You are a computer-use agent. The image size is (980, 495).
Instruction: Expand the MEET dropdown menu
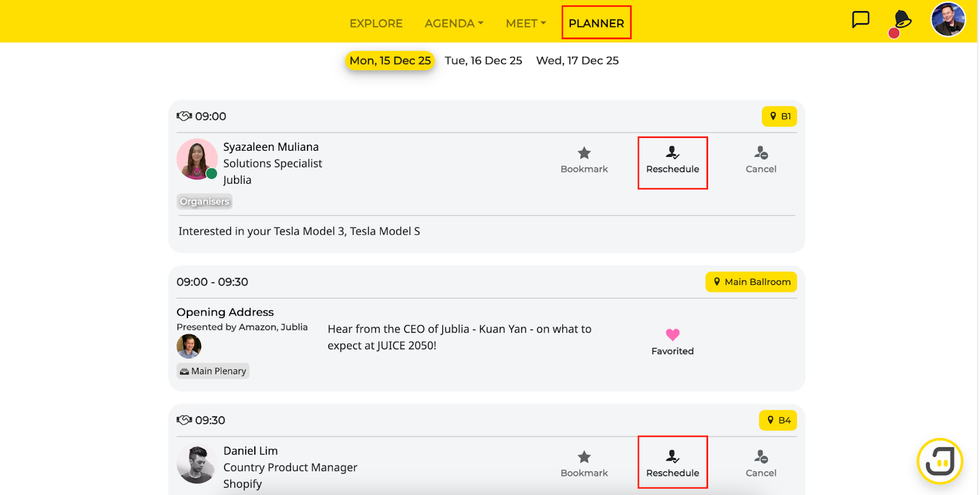[x=526, y=23]
